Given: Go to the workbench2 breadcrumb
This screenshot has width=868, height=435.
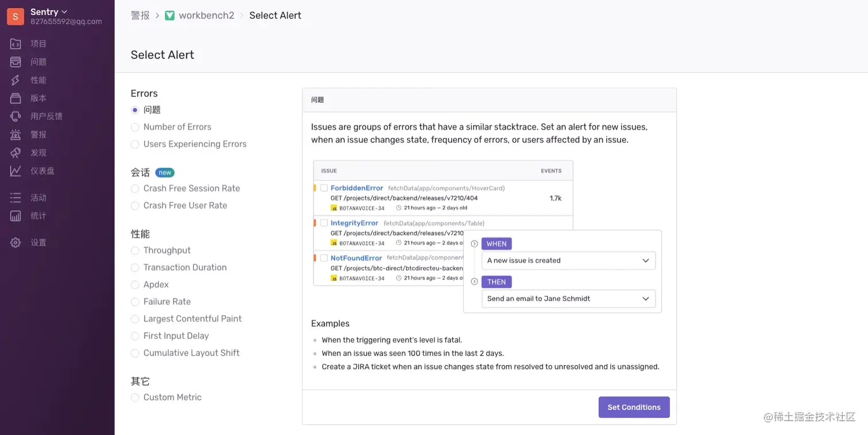Looking at the screenshot, I should point(206,15).
